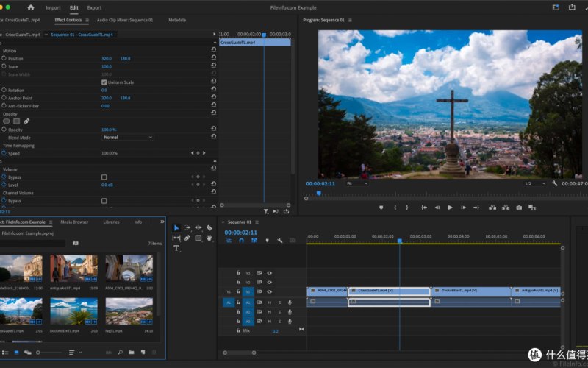This screenshot has height=368, width=588.
Task: Open Blend Mode Normal dropdown
Action: 128,138
